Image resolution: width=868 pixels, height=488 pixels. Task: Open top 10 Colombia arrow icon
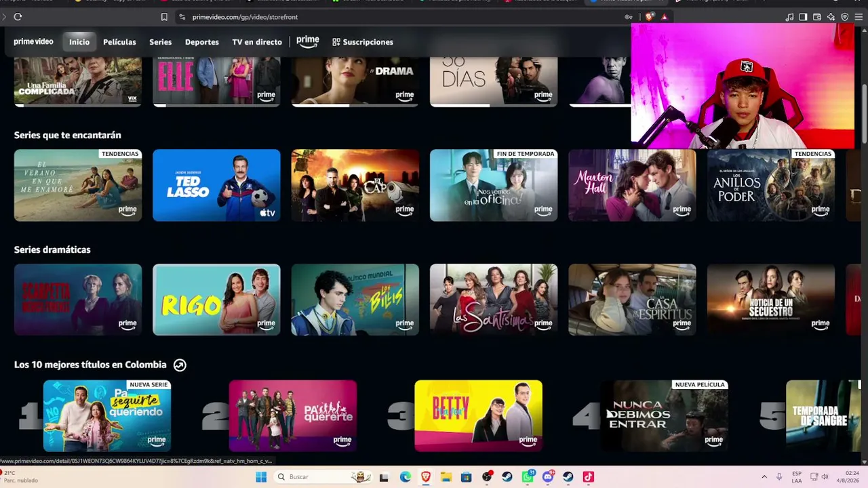(180, 365)
